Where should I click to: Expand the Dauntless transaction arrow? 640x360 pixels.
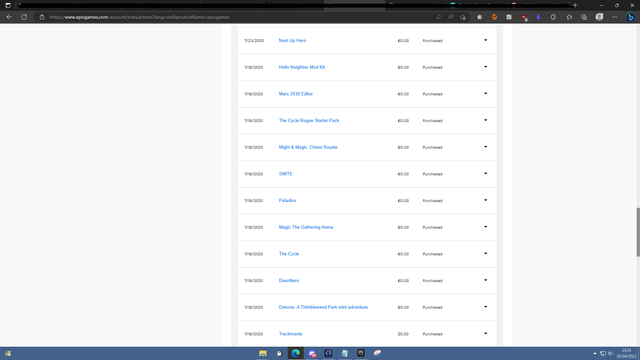point(485,280)
